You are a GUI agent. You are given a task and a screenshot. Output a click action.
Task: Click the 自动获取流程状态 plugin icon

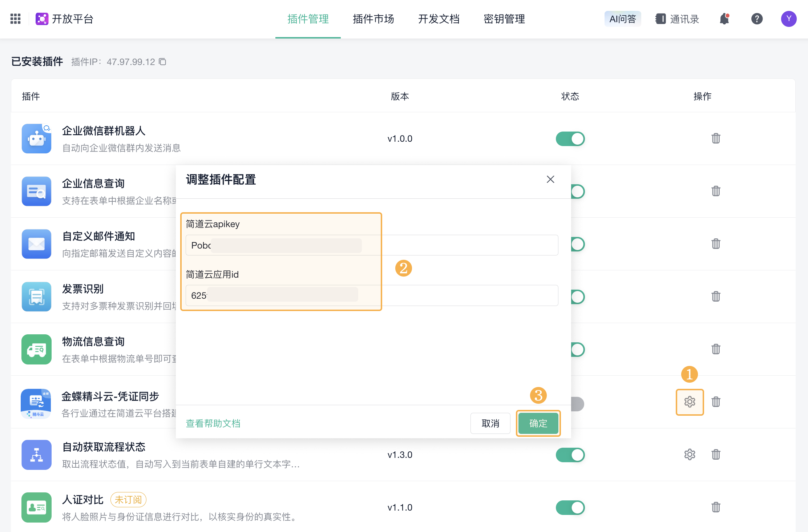[36, 455]
